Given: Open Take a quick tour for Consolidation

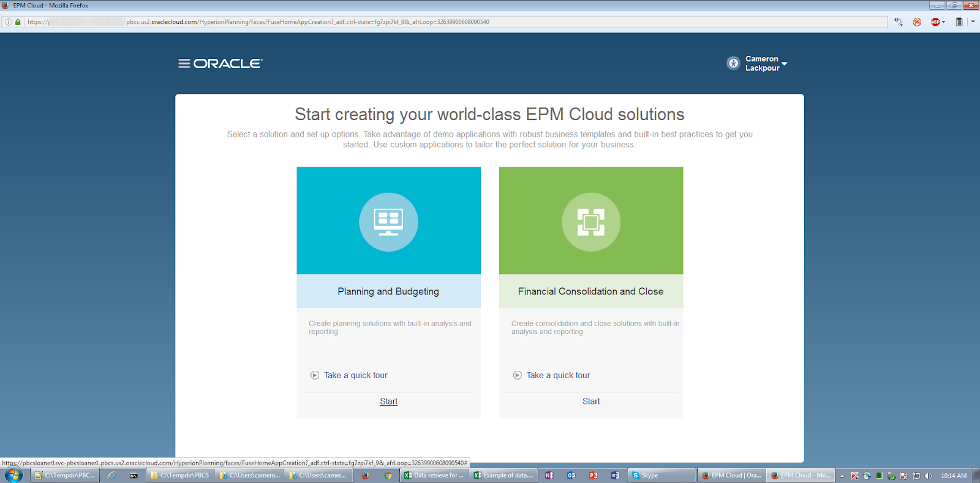Looking at the screenshot, I should (x=559, y=375).
